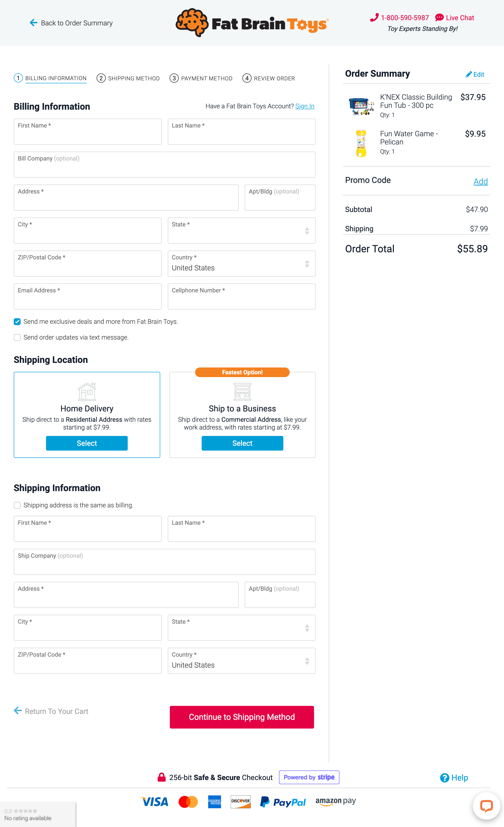Click Continue to Shipping Method button

[242, 717]
